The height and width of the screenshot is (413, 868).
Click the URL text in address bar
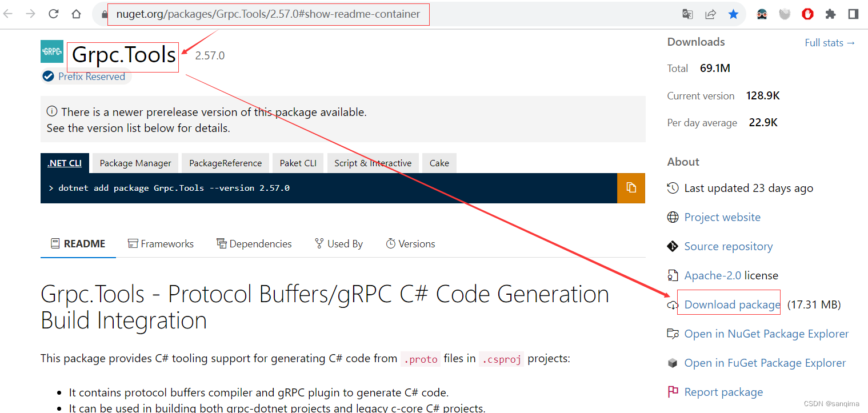click(x=268, y=14)
